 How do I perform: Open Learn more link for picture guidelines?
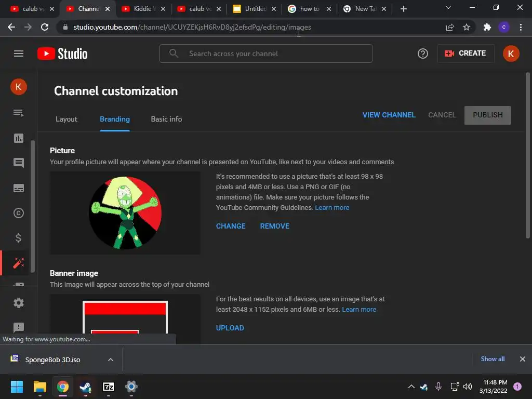(x=332, y=208)
